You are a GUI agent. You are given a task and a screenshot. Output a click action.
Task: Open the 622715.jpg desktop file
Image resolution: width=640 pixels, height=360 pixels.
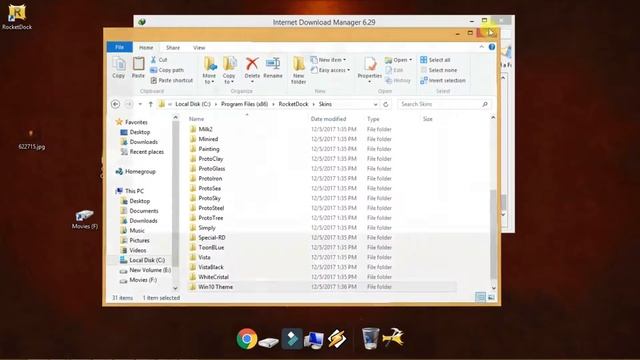tap(31, 140)
